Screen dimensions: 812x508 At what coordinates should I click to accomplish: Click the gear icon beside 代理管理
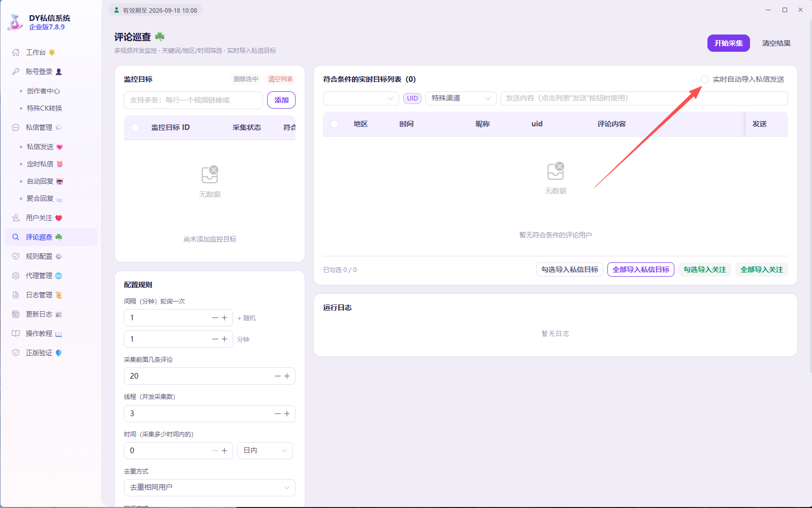click(16, 276)
